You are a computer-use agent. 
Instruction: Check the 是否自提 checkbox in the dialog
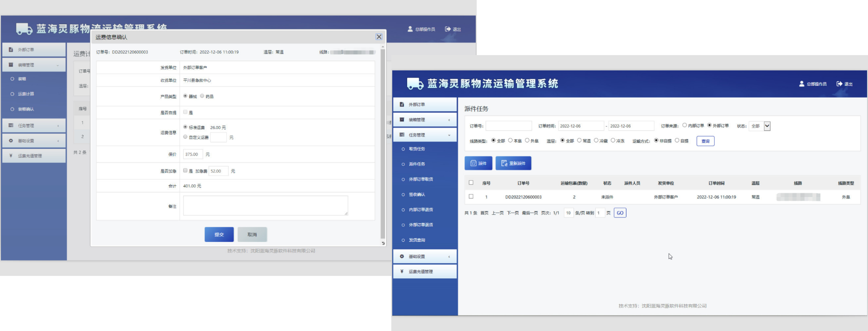tap(185, 112)
